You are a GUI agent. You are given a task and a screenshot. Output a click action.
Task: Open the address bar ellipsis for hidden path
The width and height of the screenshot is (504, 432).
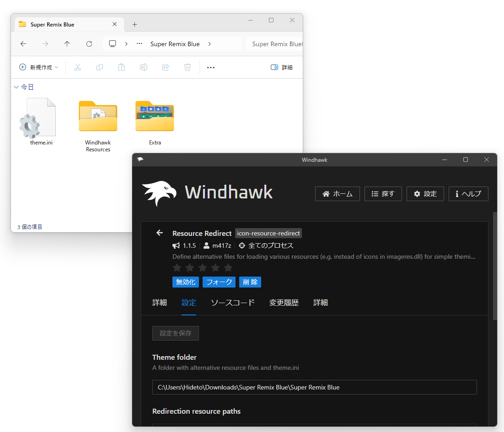[x=139, y=44]
